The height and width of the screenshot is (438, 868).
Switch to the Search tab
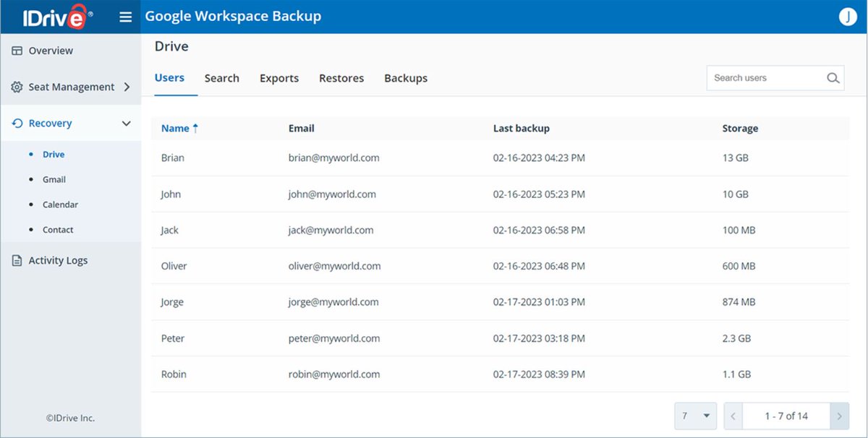(222, 78)
